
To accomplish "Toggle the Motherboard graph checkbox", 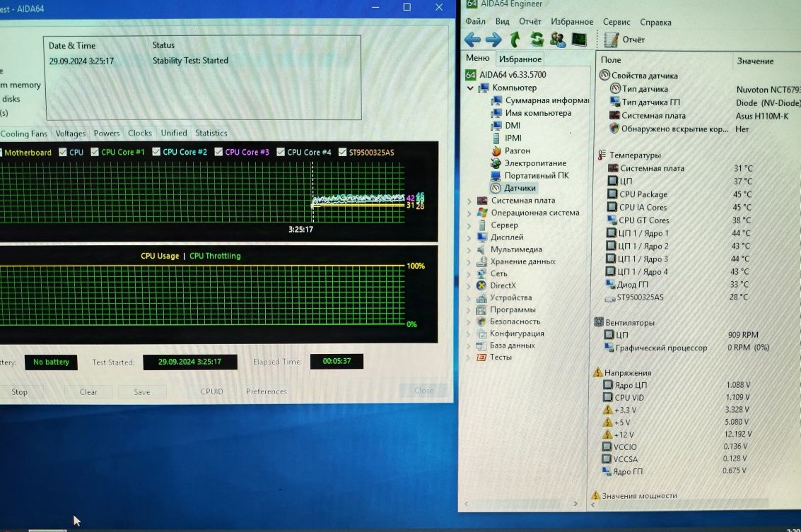I will click(1, 153).
